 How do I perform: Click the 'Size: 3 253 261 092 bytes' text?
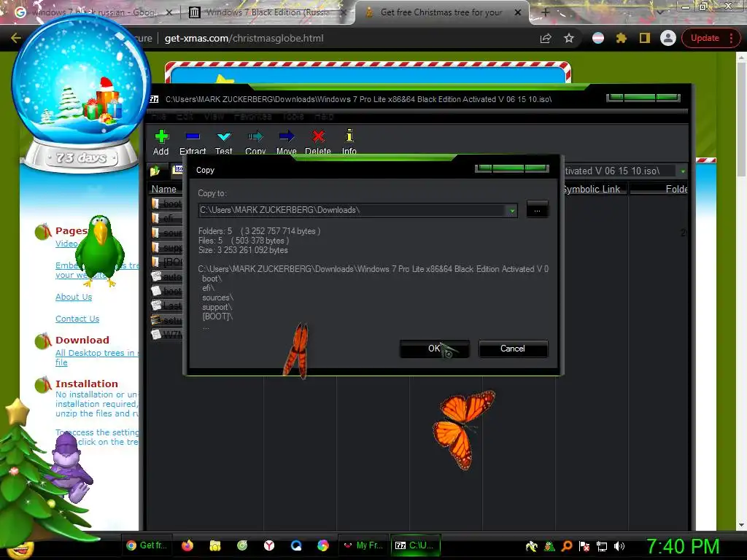coord(243,250)
